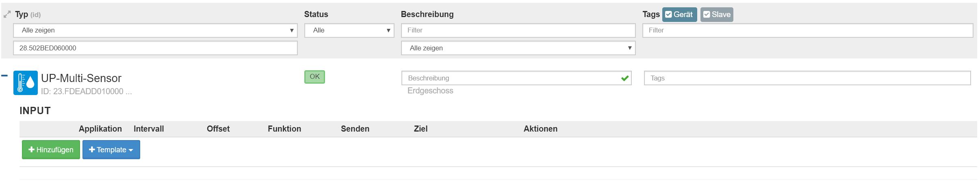Open the Status 'Alle' dropdown

coord(349,30)
